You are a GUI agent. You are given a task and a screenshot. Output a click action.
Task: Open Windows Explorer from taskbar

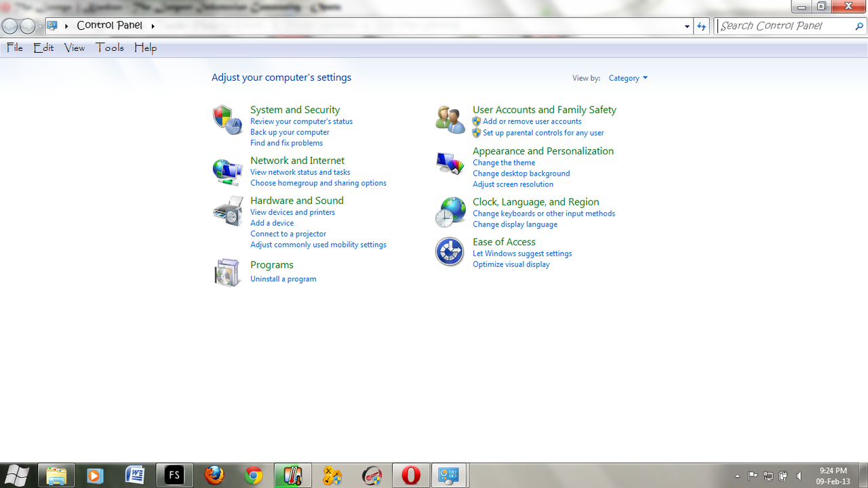pos(56,476)
